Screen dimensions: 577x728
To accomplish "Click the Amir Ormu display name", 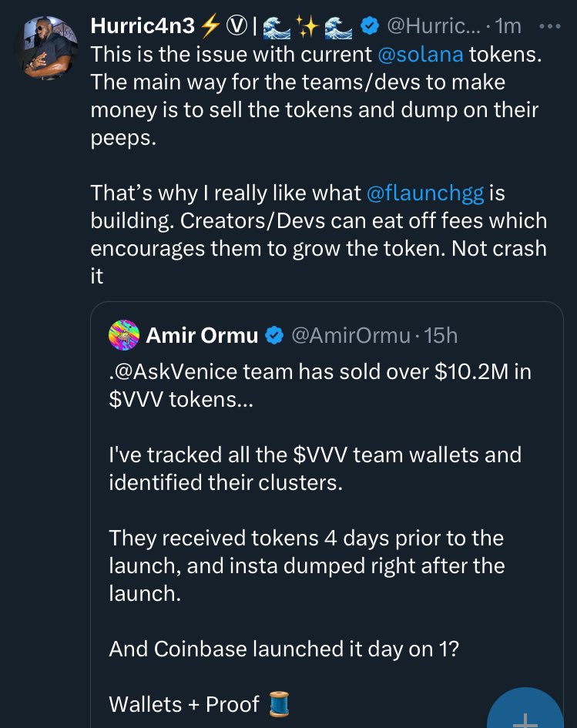I will 202,335.
